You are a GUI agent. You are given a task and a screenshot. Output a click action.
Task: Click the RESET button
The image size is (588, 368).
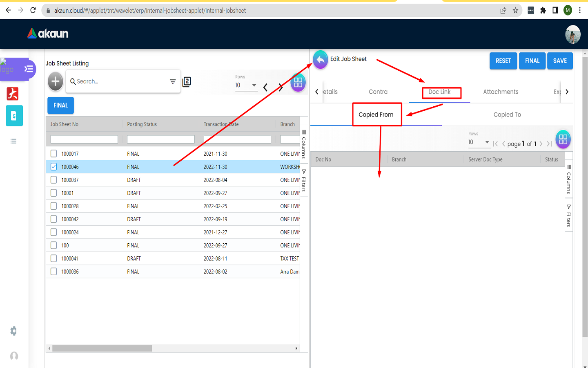click(503, 61)
